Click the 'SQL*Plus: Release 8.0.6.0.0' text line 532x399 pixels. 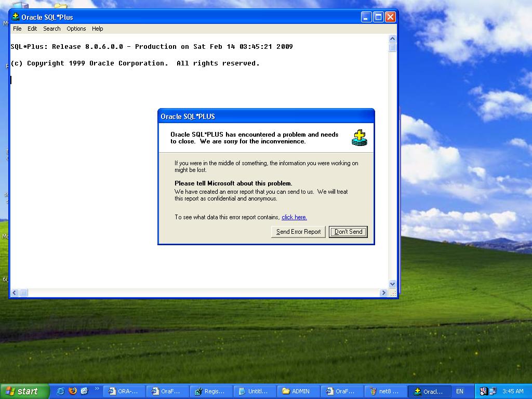152,46
